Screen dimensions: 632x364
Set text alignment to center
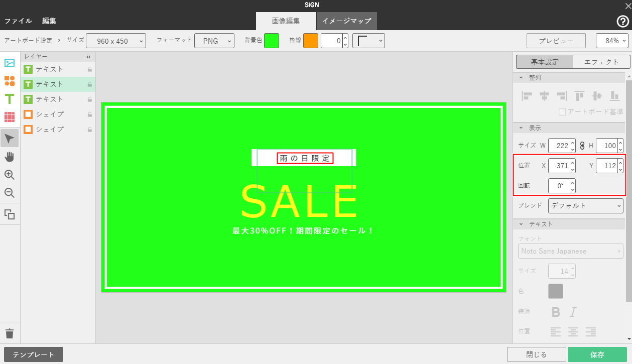click(573, 331)
